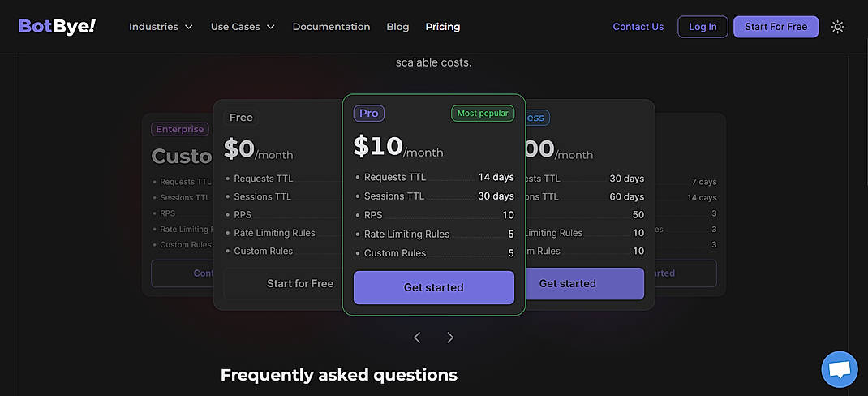Go to previous pricing card arrow

418,338
